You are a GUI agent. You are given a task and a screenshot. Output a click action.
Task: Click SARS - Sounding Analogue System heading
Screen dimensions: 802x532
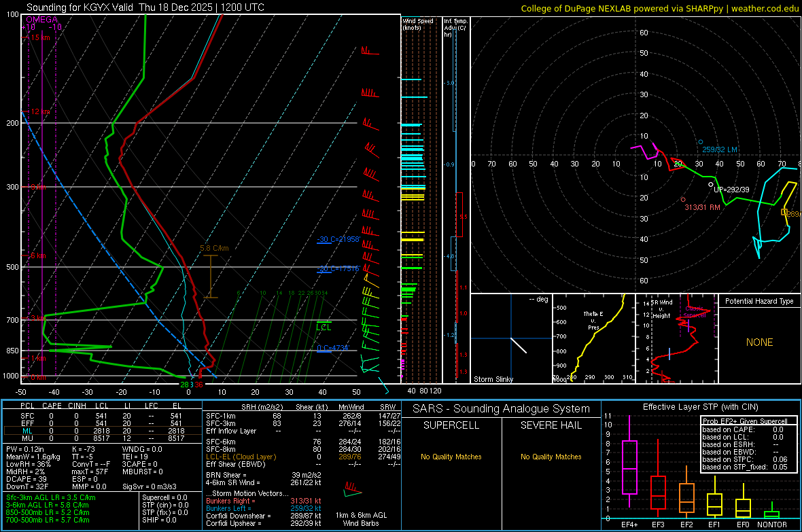(x=501, y=409)
